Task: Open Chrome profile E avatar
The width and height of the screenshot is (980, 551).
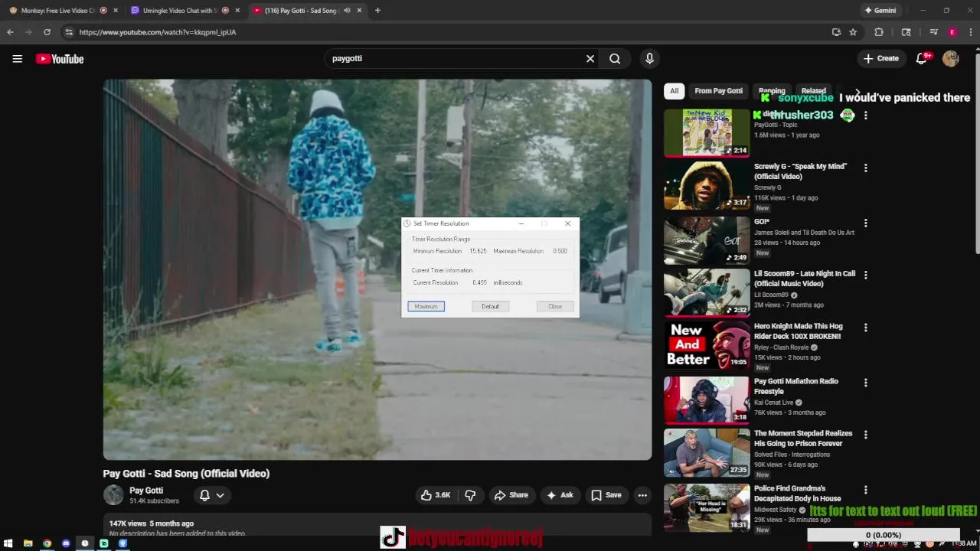Action: 952,32
